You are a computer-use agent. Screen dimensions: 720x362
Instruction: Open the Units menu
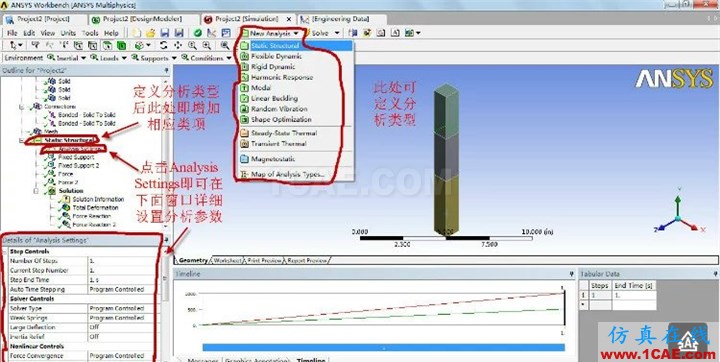(x=68, y=33)
